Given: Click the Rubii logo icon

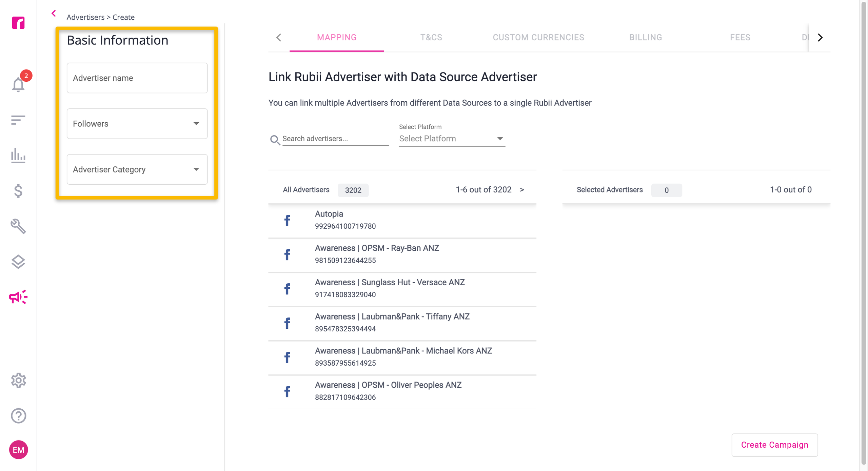Looking at the screenshot, I should tap(18, 23).
